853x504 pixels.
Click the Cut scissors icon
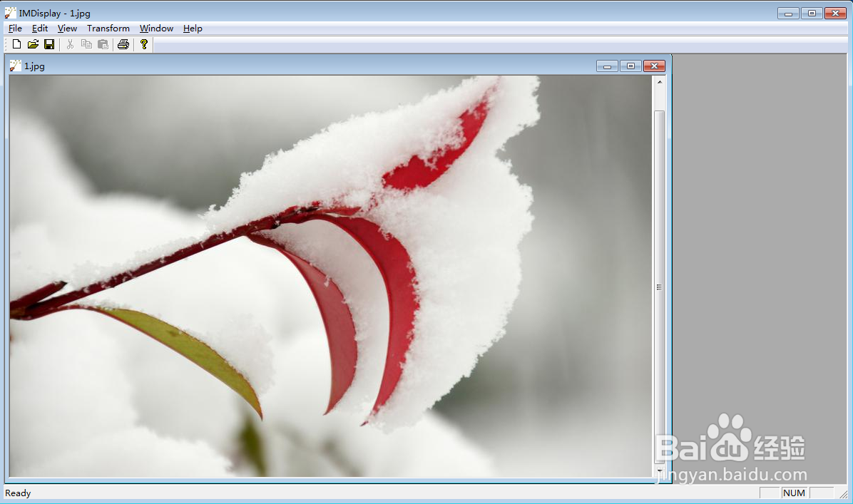pyautogui.click(x=70, y=45)
